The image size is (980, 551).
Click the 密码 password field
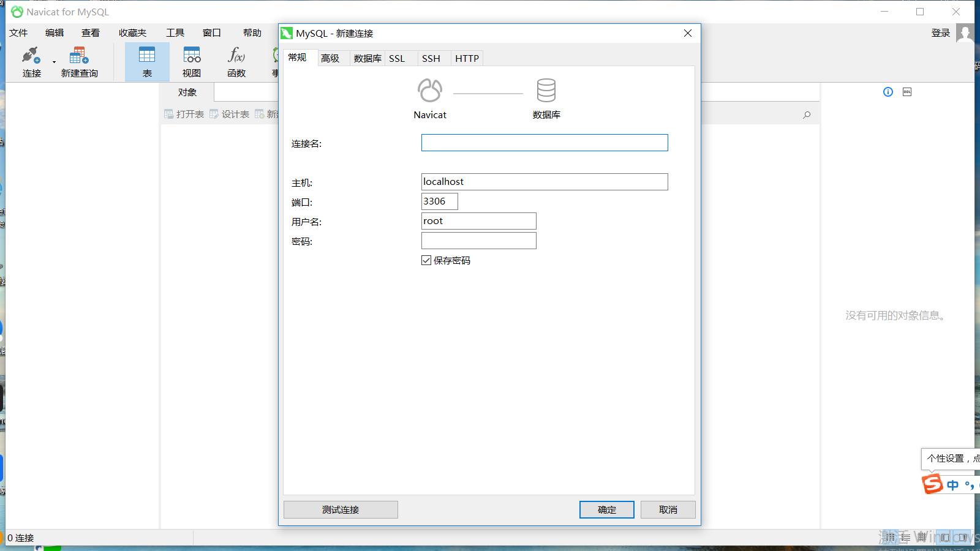click(479, 241)
